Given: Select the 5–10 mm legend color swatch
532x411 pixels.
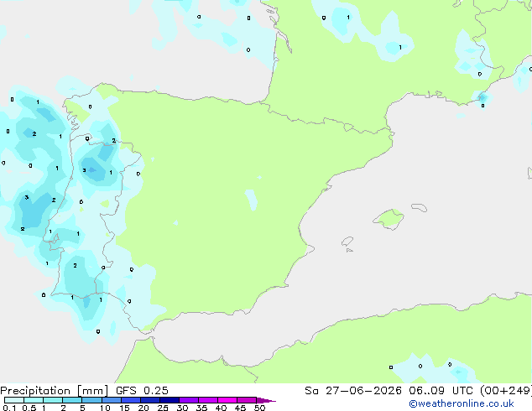Looking at the screenshot, I should point(91,400).
